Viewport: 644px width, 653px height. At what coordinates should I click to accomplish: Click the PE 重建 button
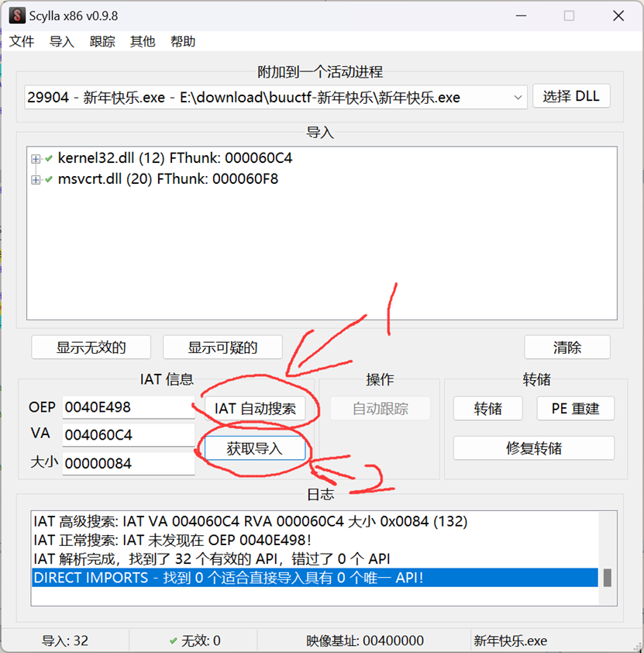click(575, 409)
